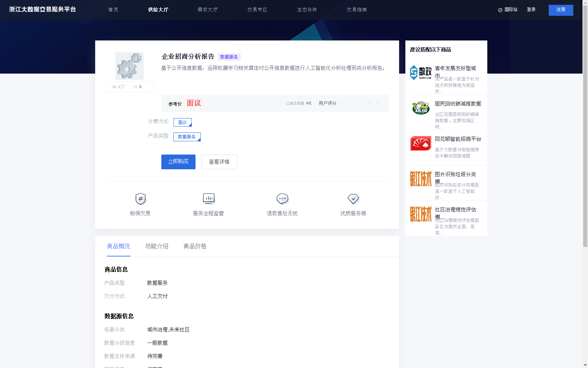Click the 注册 button
This screenshot has width=588, height=368.
(x=561, y=10)
